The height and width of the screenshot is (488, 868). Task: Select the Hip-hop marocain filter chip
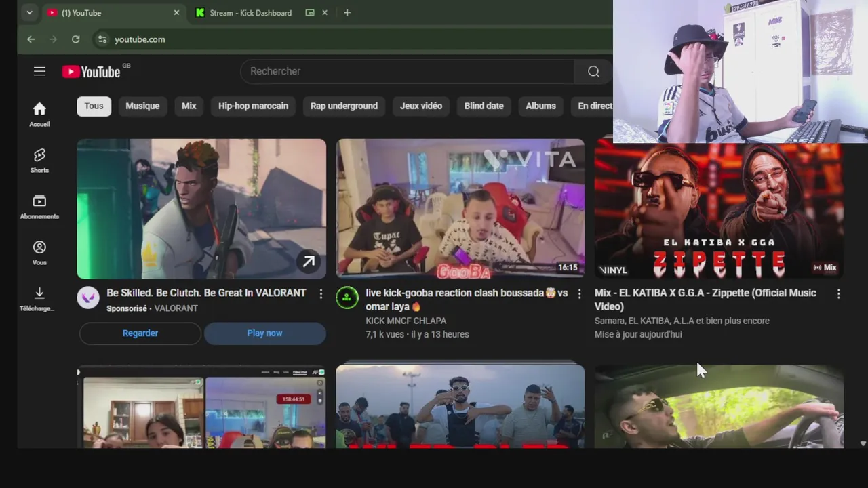click(253, 106)
